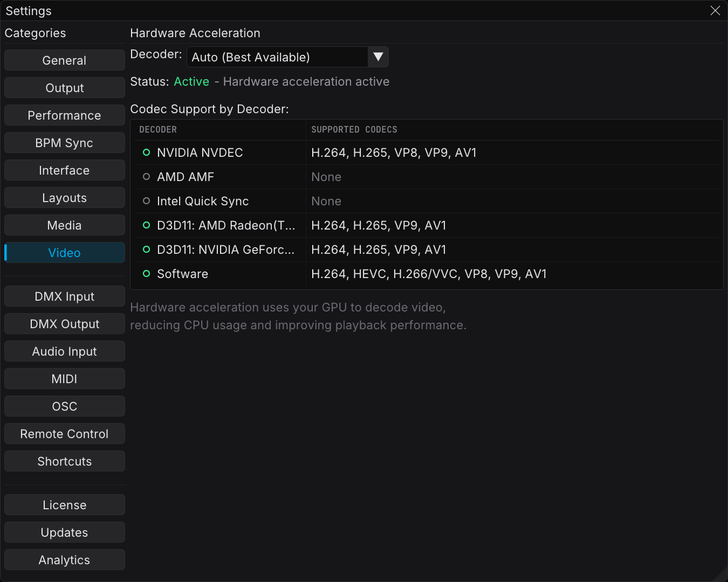Click the AMD AMF status indicator
This screenshot has height=582, width=728.
click(x=146, y=177)
